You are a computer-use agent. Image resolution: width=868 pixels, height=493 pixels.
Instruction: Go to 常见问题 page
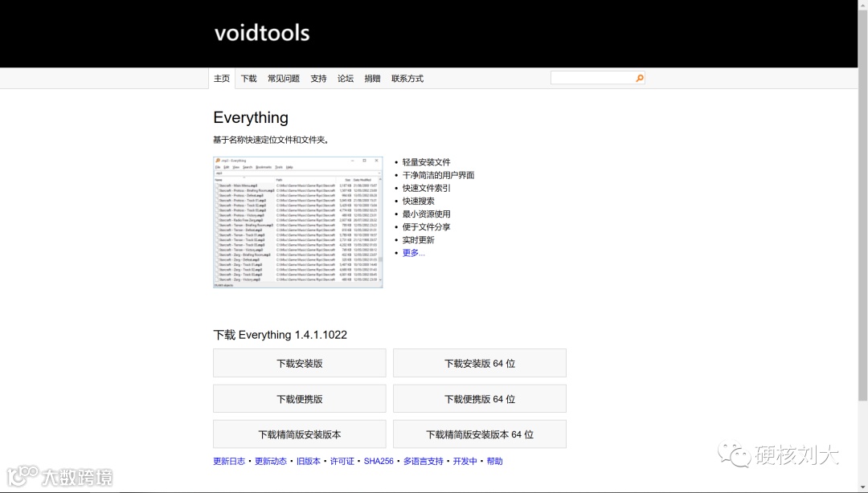[284, 79]
